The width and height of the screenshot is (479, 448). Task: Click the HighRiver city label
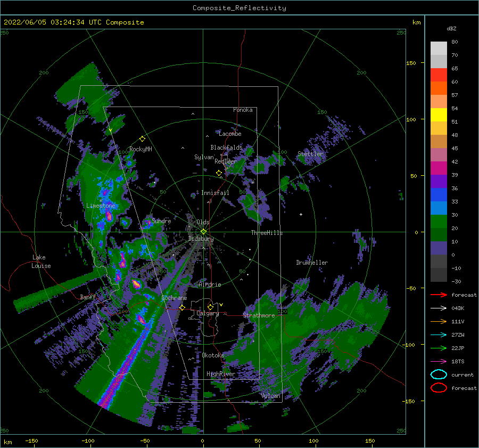pos(221,374)
